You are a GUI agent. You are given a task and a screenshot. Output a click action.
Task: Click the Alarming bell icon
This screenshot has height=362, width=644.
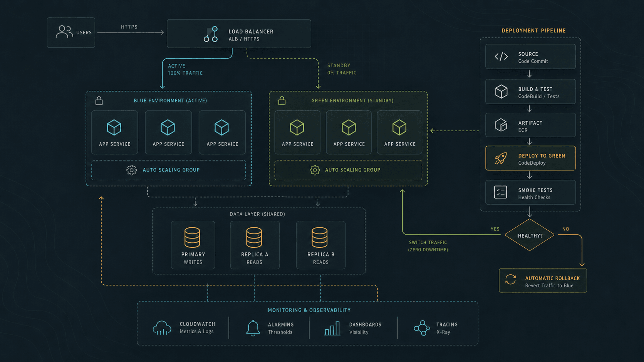click(x=253, y=328)
